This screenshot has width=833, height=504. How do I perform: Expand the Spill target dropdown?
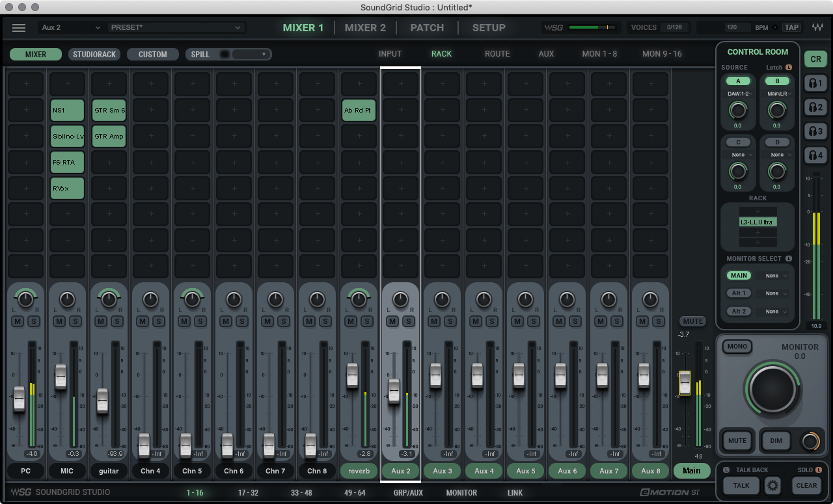[251, 55]
